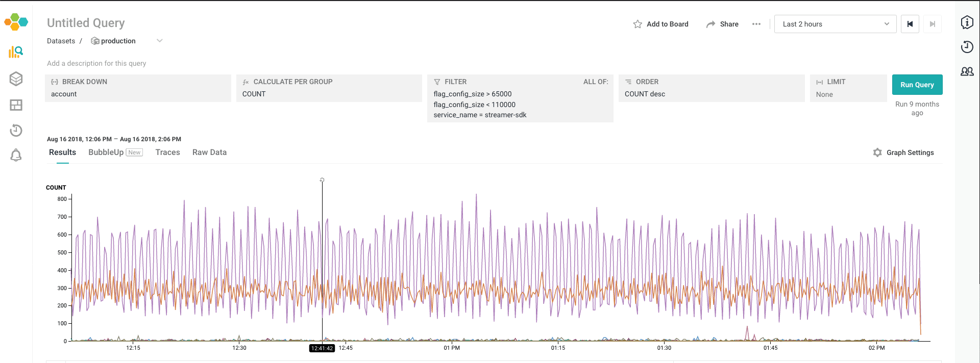Open Graph Settings menu
The width and height of the screenshot is (980, 363).
(x=903, y=152)
